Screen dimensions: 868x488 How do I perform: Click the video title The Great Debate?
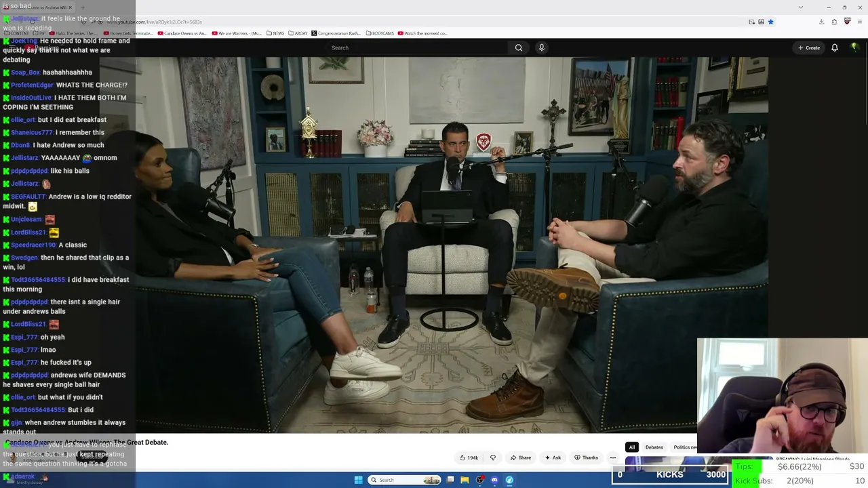(x=86, y=442)
